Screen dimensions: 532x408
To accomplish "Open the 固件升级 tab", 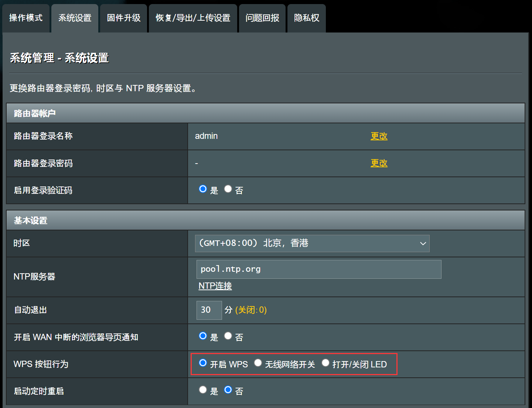I will coord(123,18).
